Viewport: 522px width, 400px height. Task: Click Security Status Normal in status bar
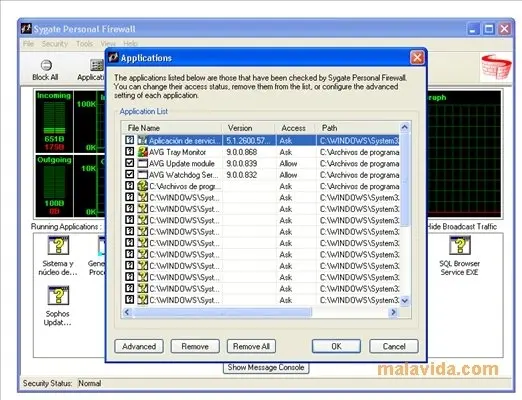pos(62,383)
